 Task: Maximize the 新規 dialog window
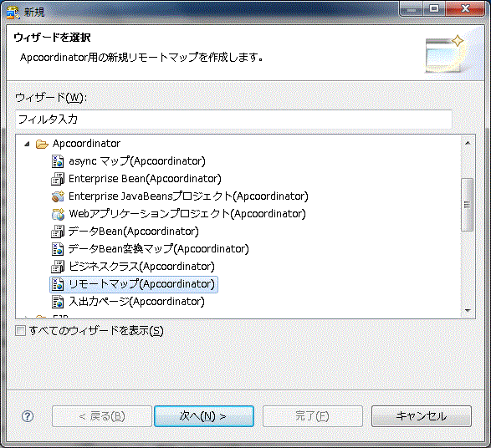coord(433,9)
